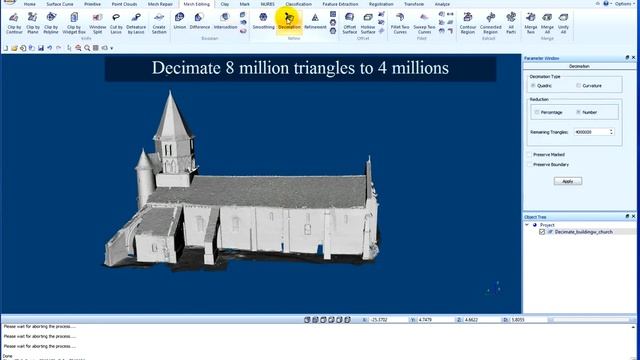Open the Decimation tool
The width and height of the screenshot is (640, 360).
[x=289, y=20]
